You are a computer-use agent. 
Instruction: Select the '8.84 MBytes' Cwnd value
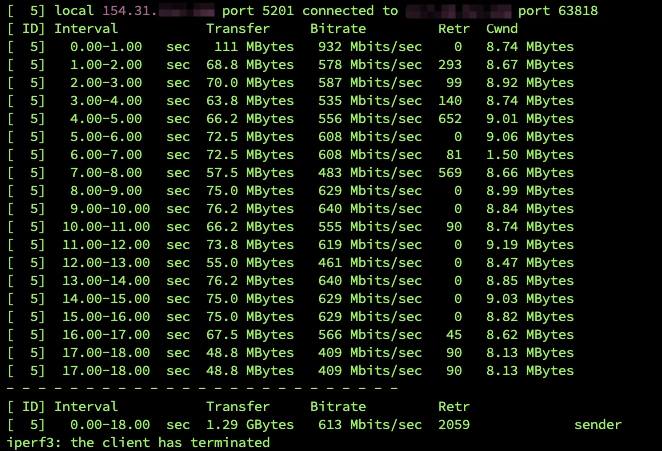coord(530,209)
